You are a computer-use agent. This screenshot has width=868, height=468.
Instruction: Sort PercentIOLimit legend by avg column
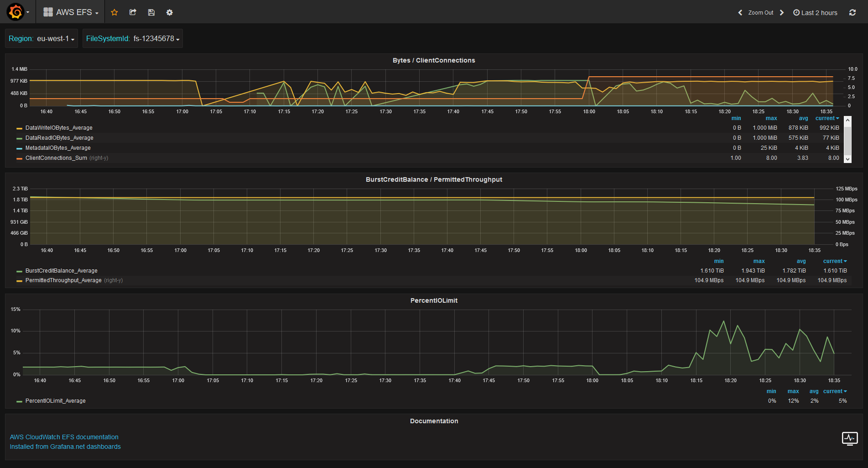(814, 391)
